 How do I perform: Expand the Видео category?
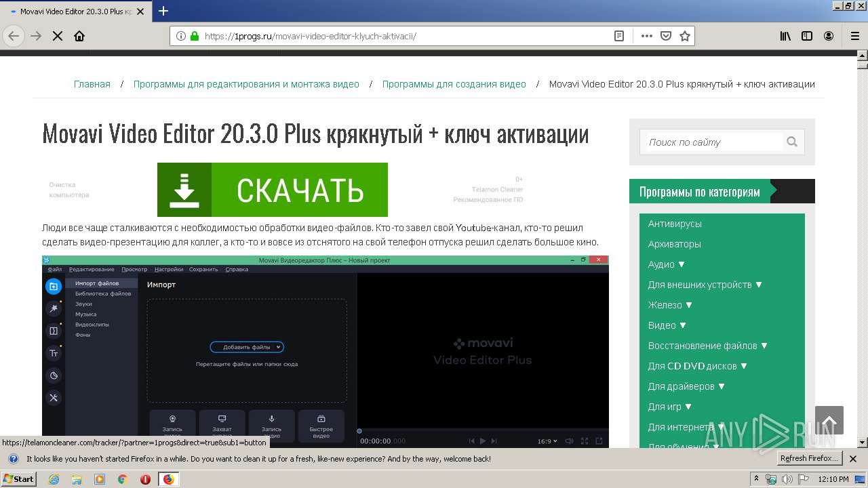667,325
